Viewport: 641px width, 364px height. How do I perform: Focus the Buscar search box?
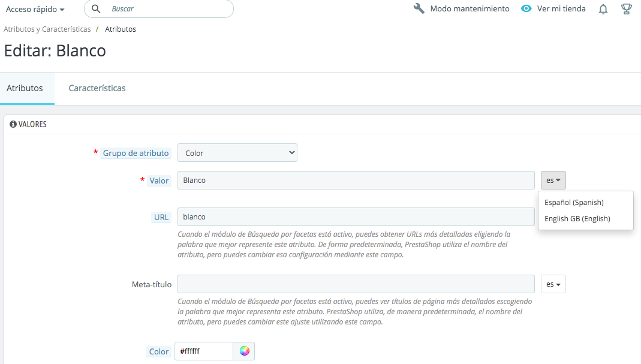click(x=168, y=9)
